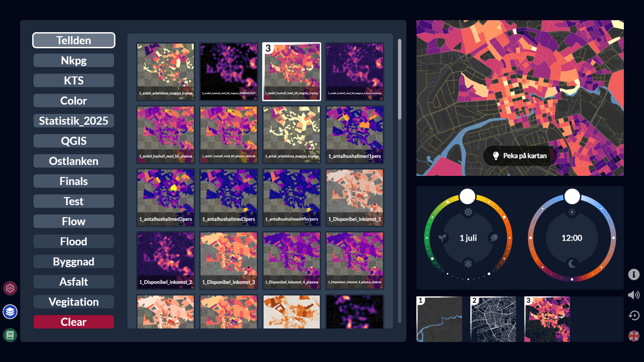Open the Nkpg category
Screen dimensions: 644x362
tap(74, 60)
